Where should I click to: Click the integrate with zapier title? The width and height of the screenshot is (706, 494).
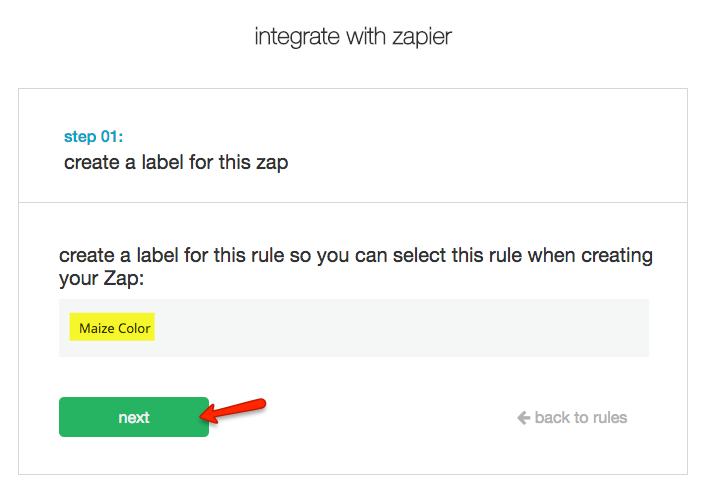353,38
